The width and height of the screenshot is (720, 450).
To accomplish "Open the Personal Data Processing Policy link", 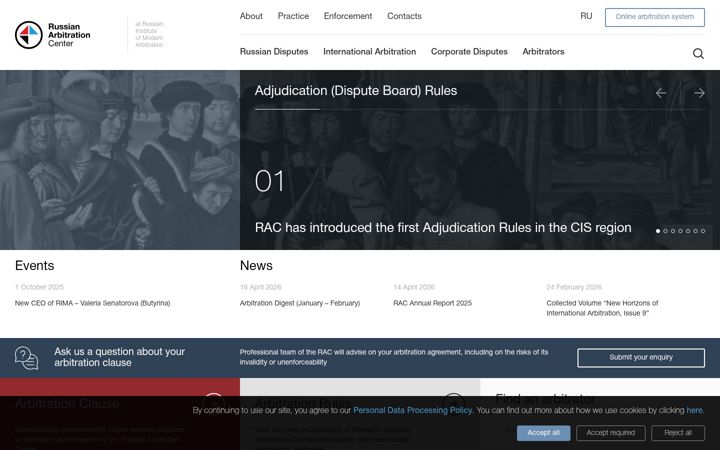I will coord(412,411).
